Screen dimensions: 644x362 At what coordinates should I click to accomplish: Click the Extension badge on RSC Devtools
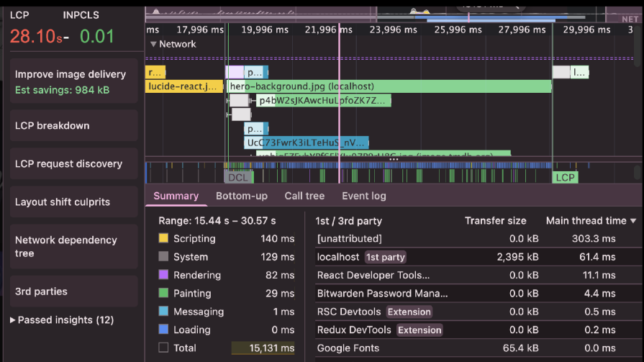(x=409, y=312)
